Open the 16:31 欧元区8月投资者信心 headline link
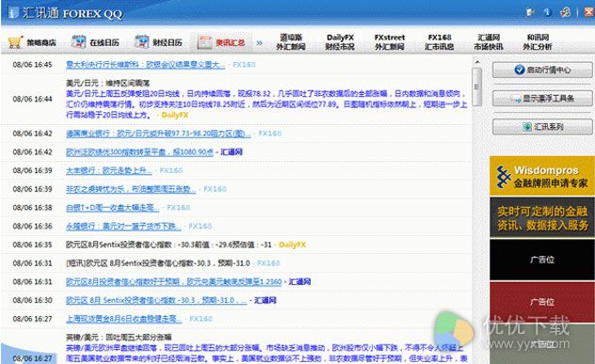Screen dimensions: 595x364 coord(174,282)
